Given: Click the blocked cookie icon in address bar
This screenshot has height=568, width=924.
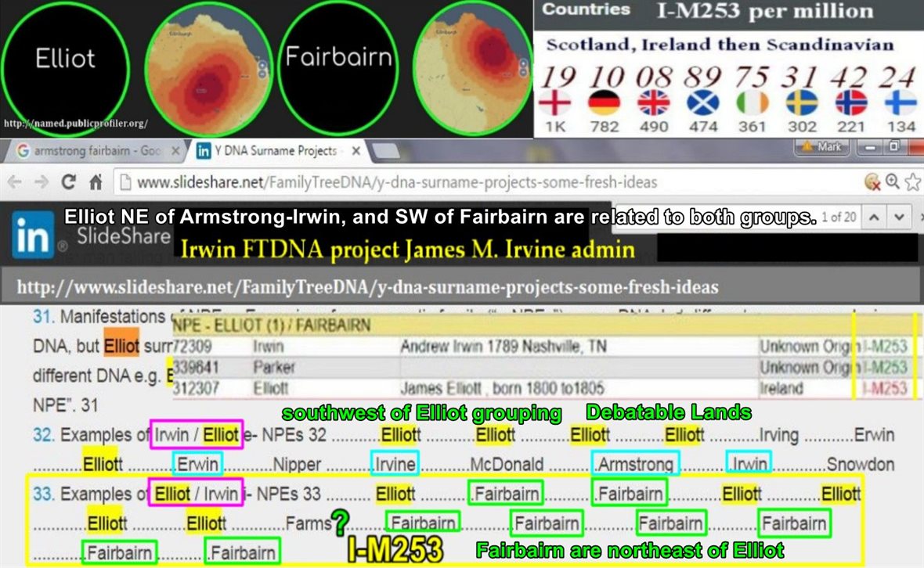Looking at the screenshot, I should pos(872,182).
